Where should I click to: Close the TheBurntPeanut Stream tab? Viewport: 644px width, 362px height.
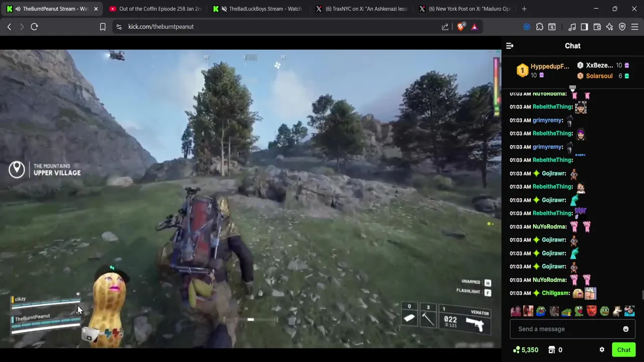click(96, 9)
